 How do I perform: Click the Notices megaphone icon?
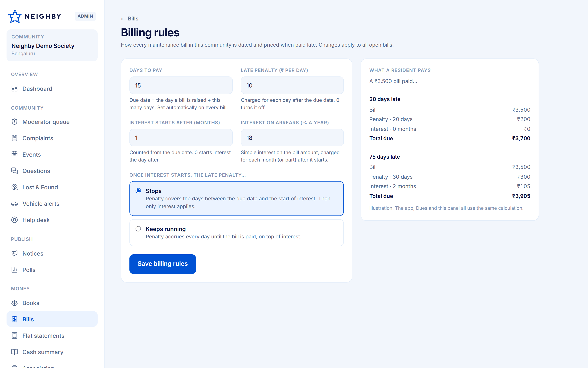pyautogui.click(x=14, y=253)
